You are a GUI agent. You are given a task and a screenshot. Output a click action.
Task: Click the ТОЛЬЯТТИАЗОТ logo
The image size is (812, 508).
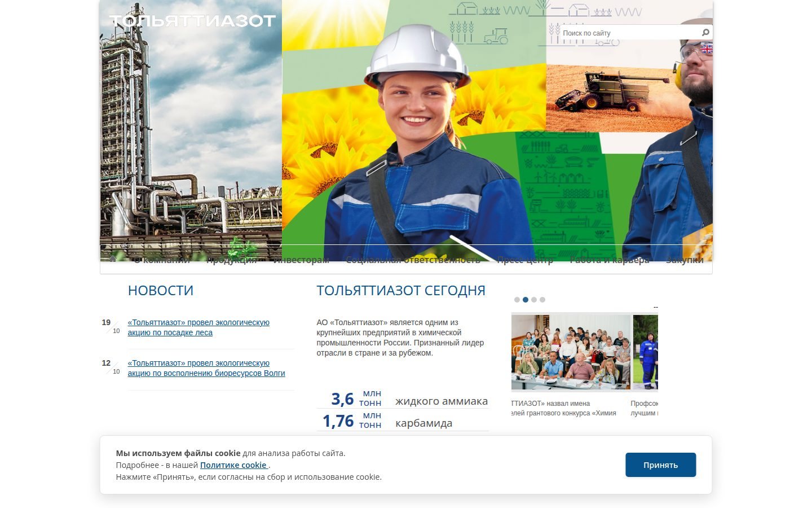(x=192, y=21)
